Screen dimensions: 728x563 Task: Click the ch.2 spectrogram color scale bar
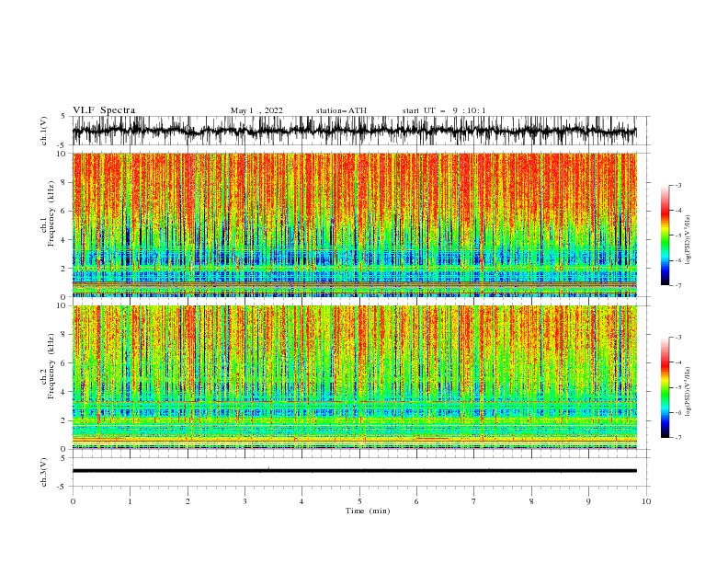[665, 387]
